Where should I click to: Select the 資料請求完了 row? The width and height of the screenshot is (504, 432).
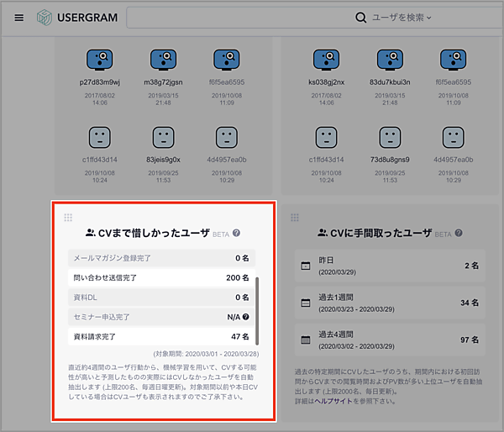pyautogui.click(x=160, y=336)
